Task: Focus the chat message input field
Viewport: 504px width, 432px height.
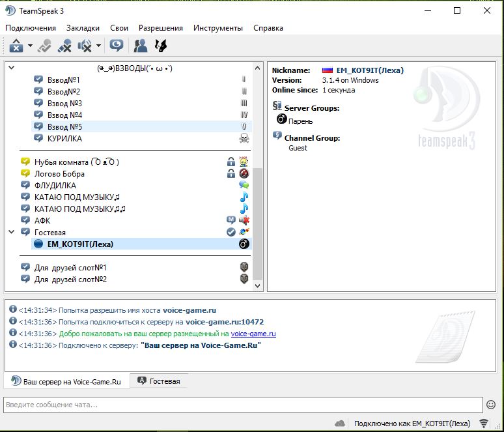Action: pyautogui.click(x=243, y=405)
